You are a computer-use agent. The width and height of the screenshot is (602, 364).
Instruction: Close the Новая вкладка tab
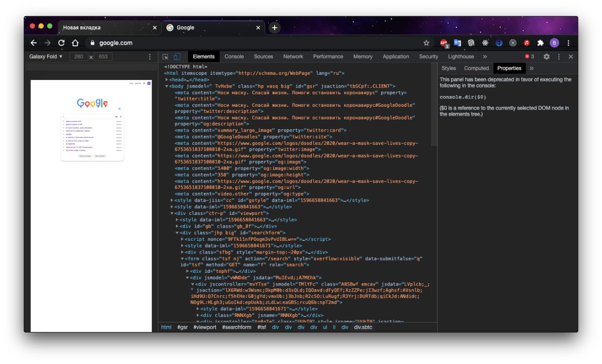click(155, 28)
